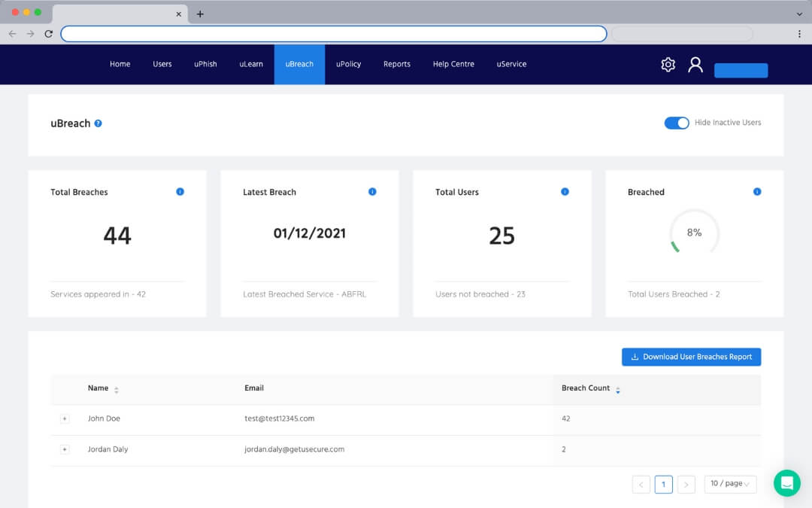Expand the John Doe row

pos(65,419)
